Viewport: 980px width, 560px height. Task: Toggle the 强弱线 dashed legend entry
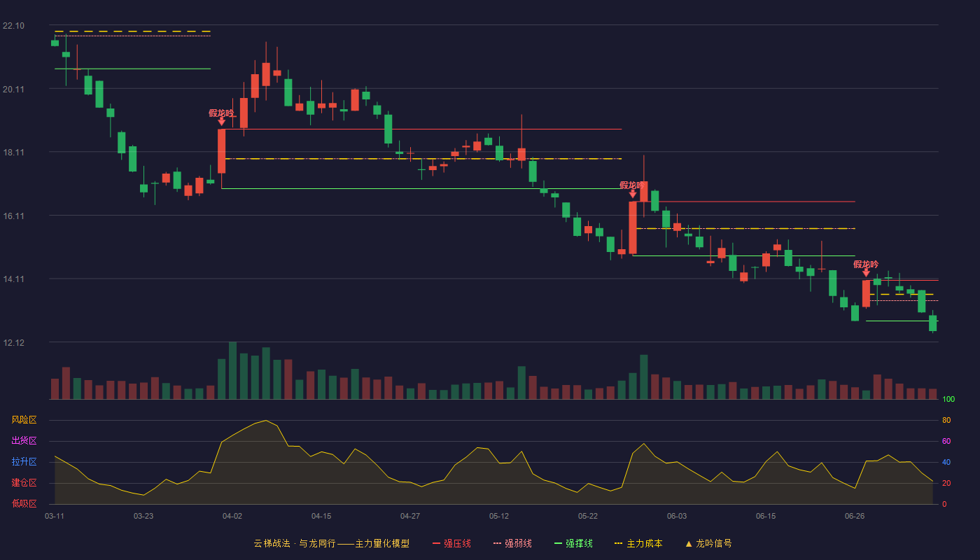pyautogui.click(x=512, y=543)
